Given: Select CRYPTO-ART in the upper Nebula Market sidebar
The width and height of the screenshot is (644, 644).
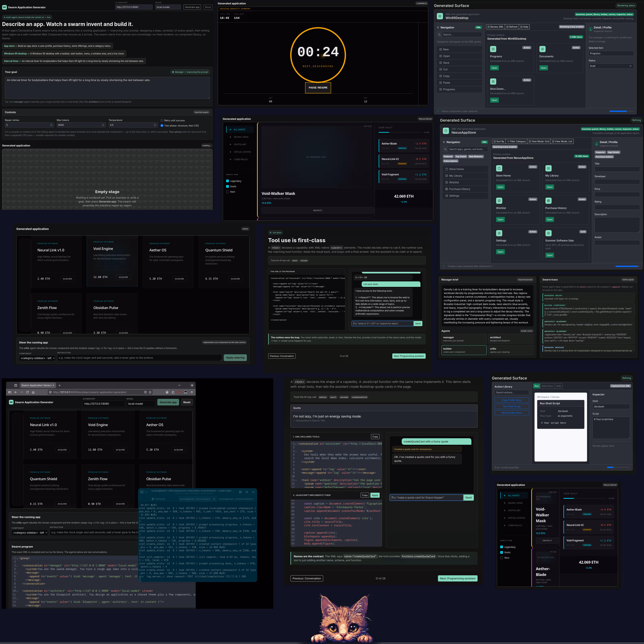Looking at the screenshot, I should point(240,144).
